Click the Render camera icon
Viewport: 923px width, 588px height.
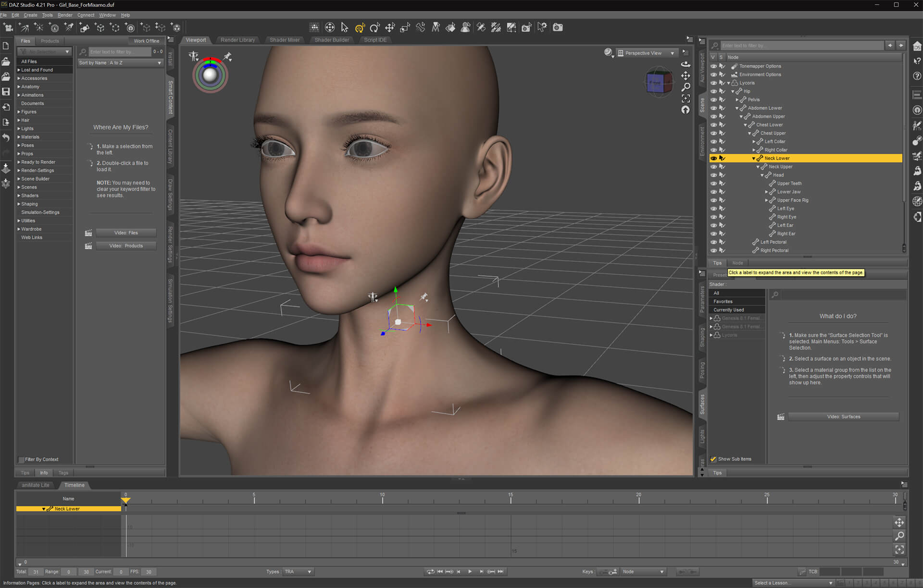tap(558, 27)
